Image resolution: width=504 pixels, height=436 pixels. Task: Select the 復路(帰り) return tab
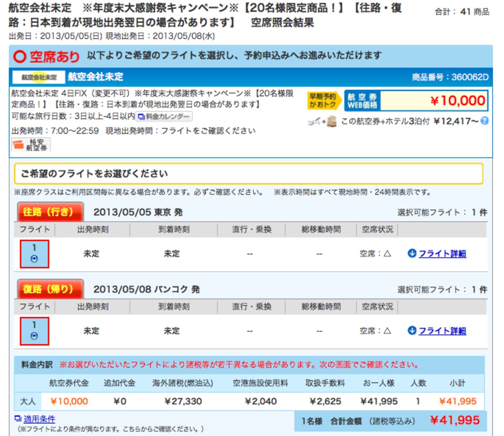[50, 289]
